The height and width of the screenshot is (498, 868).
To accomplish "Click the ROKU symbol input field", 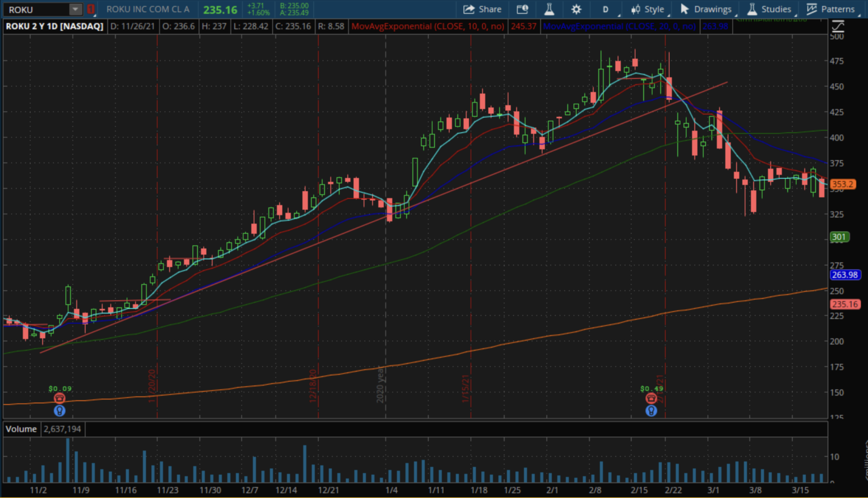I will [x=36, y=9].
